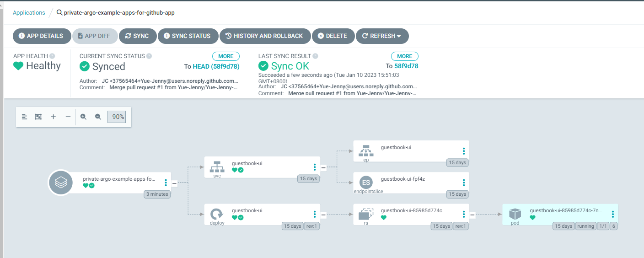The width and height of the screenshot is (644, 258).
Task: Click MORE under Last Sync Result
Action: coord(405,56)
